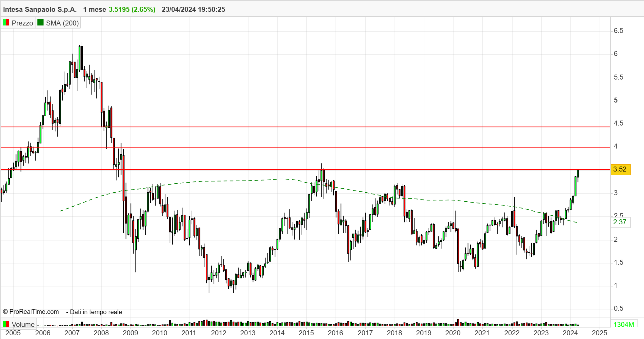The width and height of the screenshot is (644, 339).
Task: Click the 2024 label on time axis
Action: pyautogui.click(x=570, y=333)
